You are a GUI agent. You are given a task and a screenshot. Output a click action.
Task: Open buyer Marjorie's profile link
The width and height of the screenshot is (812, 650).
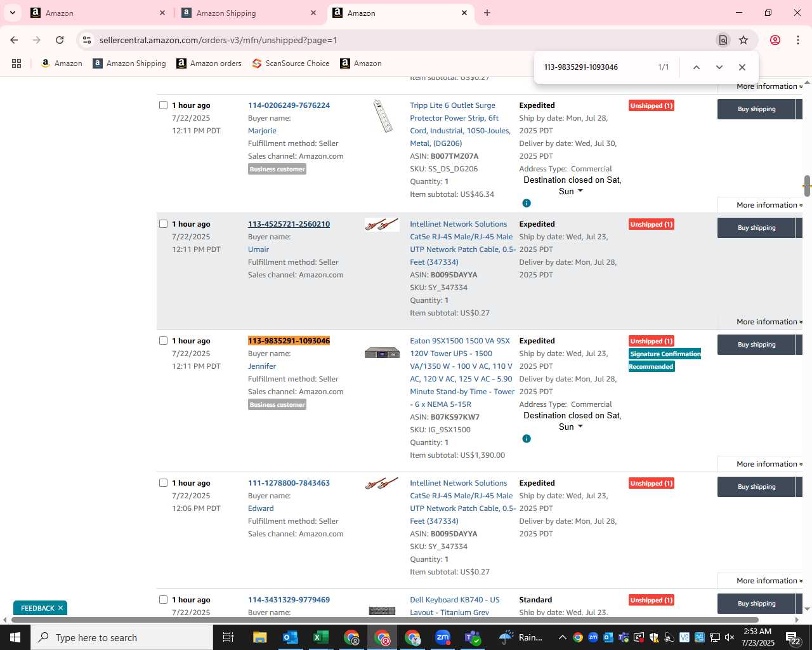click(x=262, y=131)
